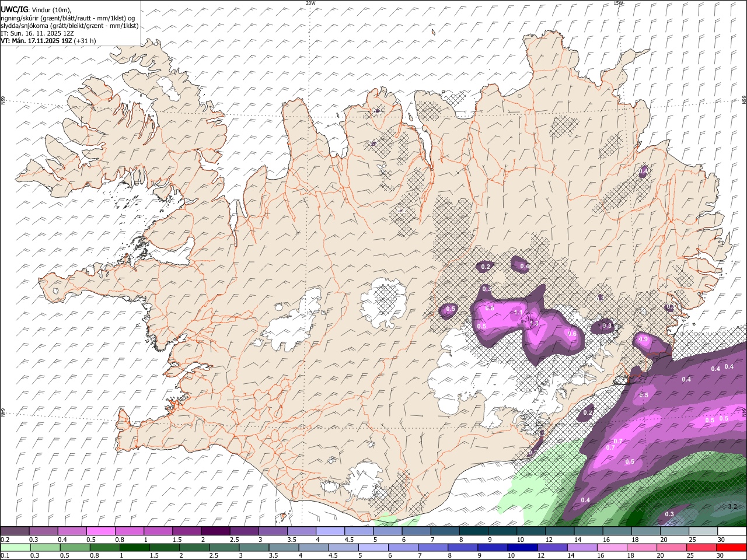Choose the light lavender 4 swatch in top legend row
This screenshot has height=560, width=747.
click(x=330, y=531)
